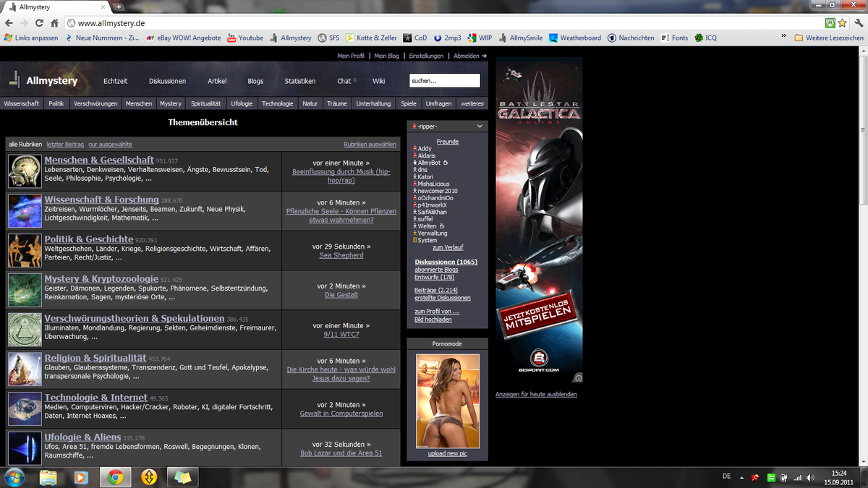The width and height of the screenshot is (868, 488).
Task: Select the Verschwörungen category tab
Action: pos(95,103)
